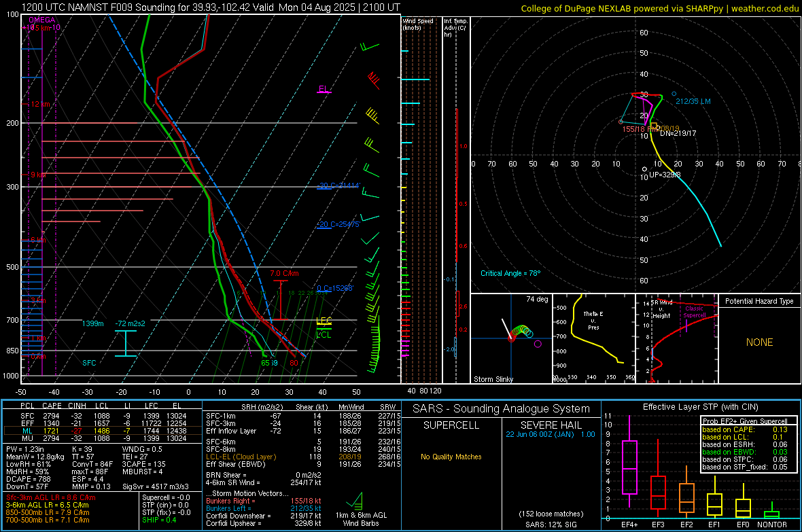Click the 1399m inflow layer label
802x532 pixels.
[x=92, y=323]
